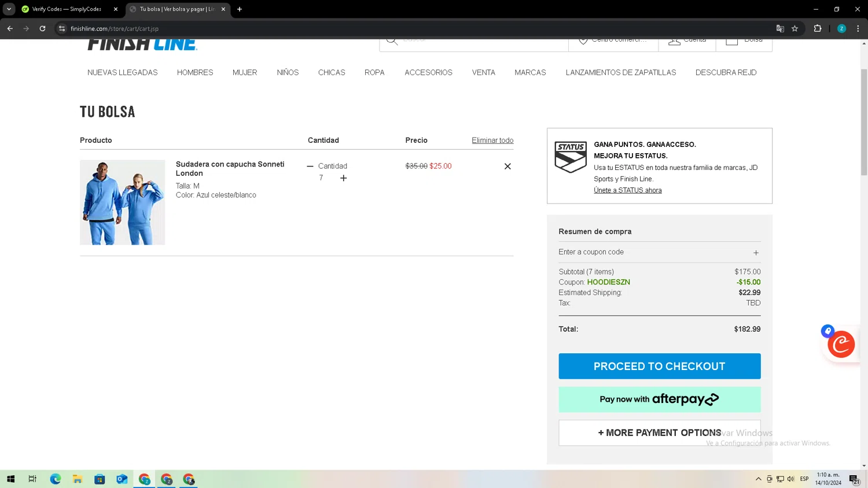Open ROPA menu
Image resolution: width=868 pixels, height=488 pixels.
point(374,72)
